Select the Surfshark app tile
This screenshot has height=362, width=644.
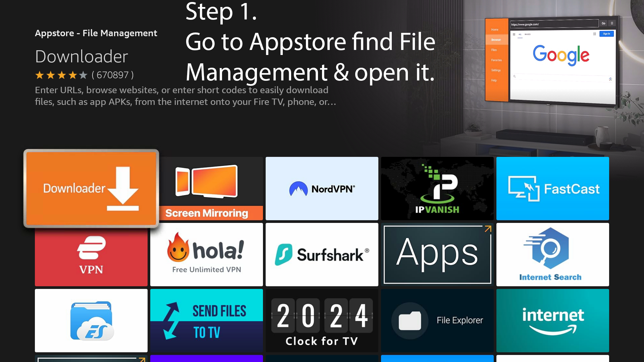coord(322,254)
